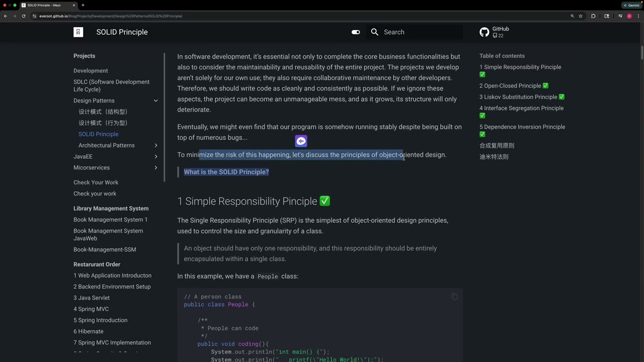Jump to 迪米特法则 in contents
644x362 pixels.
[494, 157]
